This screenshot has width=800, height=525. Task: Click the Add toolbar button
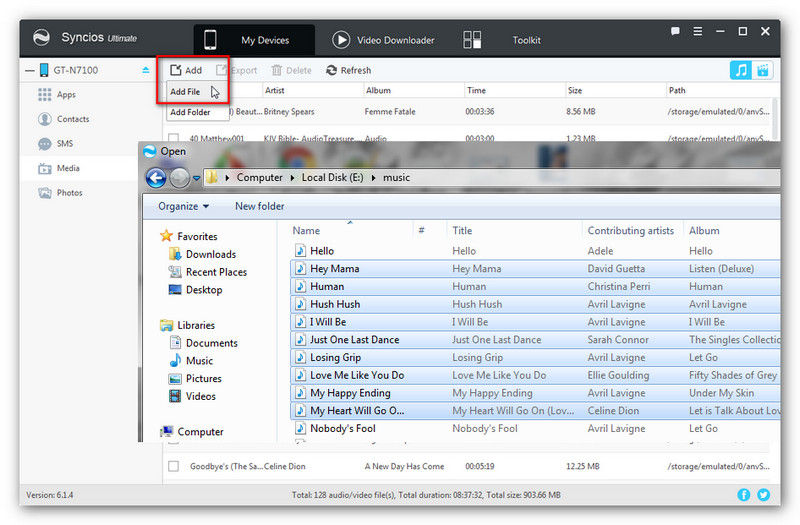coord(186,70)
